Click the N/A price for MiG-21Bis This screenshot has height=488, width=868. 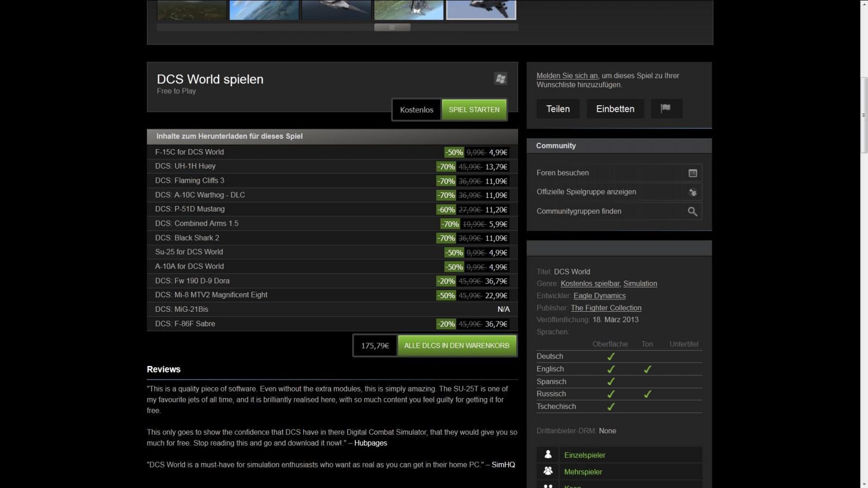coord(503,309)
